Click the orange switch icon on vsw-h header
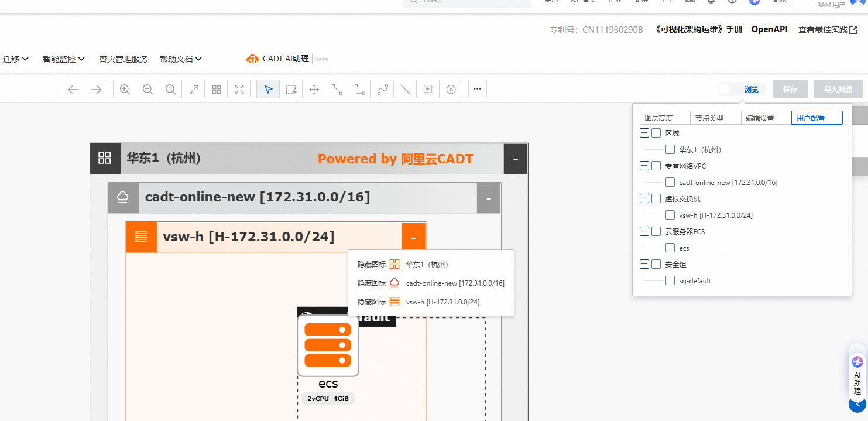 pos(141,237)
